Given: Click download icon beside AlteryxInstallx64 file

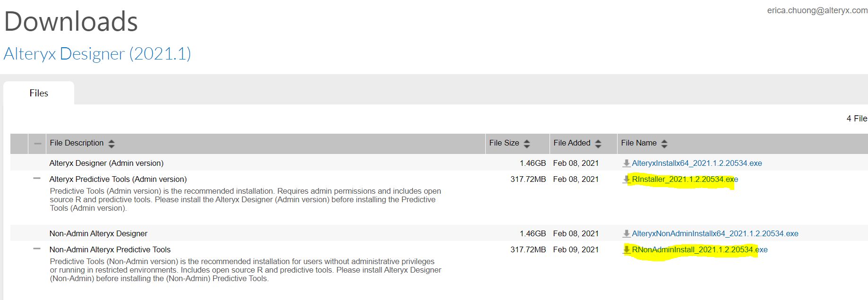Looking at the screenshot, I should [x=627, y=163].
